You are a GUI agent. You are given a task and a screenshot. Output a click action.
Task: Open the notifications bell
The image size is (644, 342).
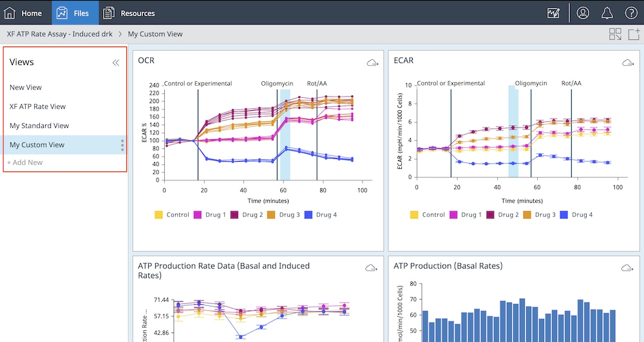pyautogui.click(x=607, y=13)
